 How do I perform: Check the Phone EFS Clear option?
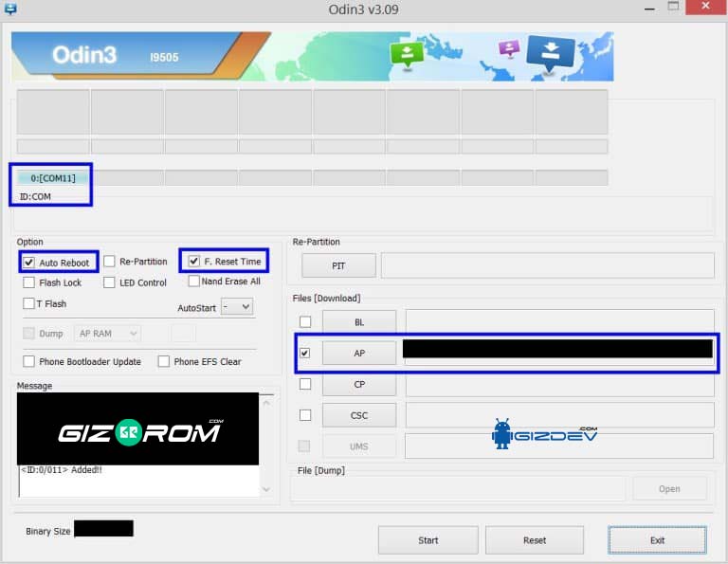163,361
